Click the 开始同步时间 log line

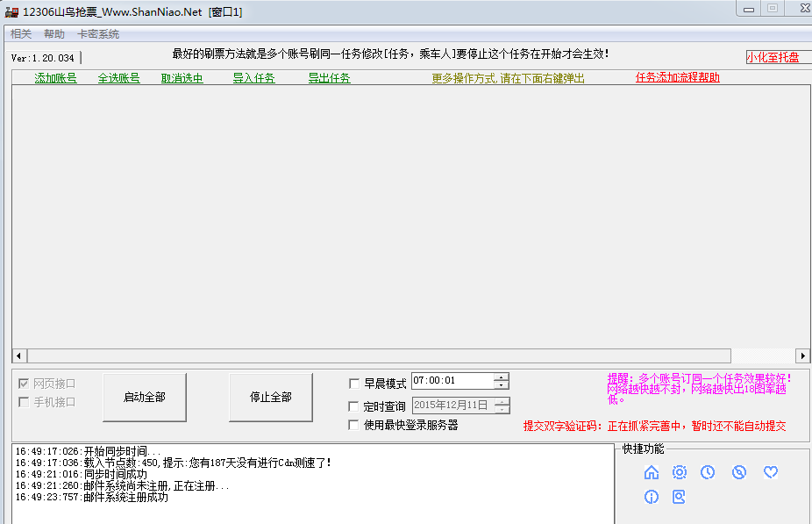pos(88,451)
